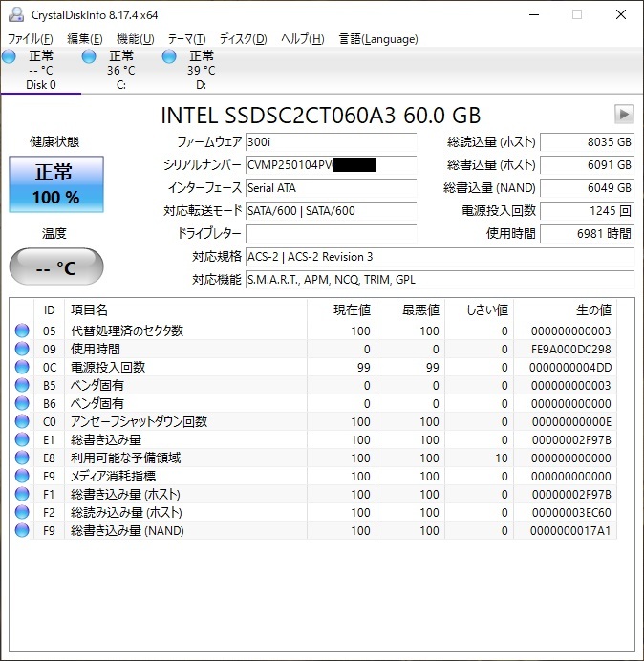The image size is (644, 661).
Task: Click status orb for attribute E8 row
Action: [22, 458]
